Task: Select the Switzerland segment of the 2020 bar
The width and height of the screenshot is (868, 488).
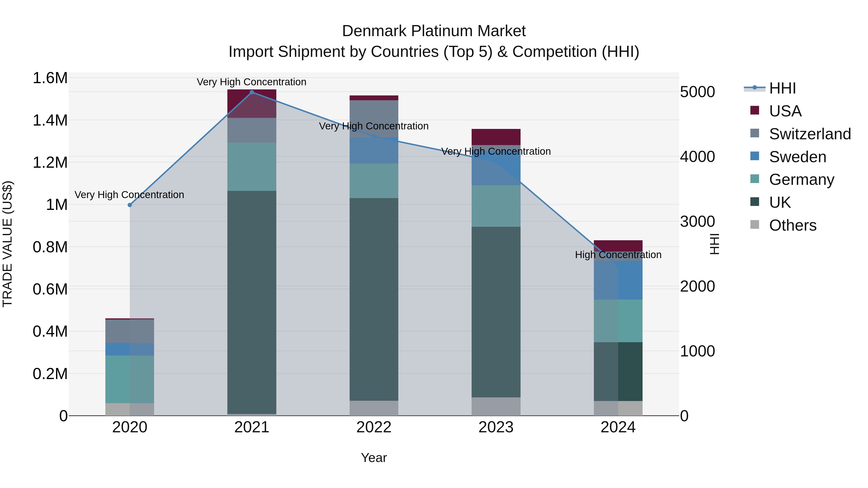Action: click(x=130, y=331)
